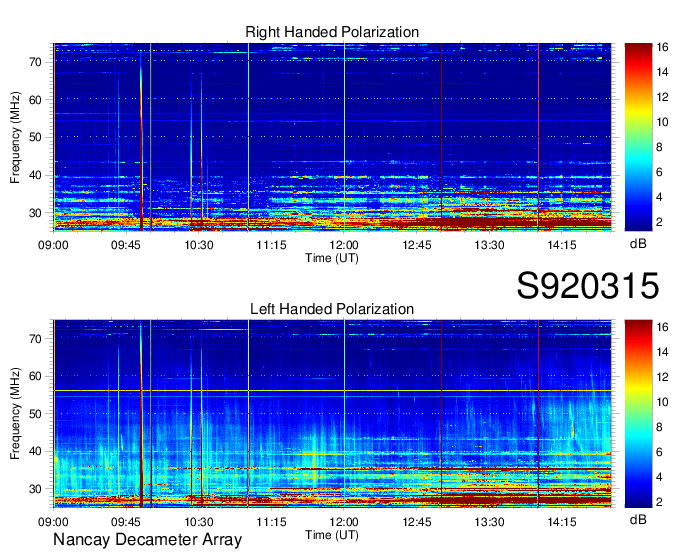Click the 16 dB label on the bottom colorbar
The image size is (680, 552).
(x=662, y=327)
